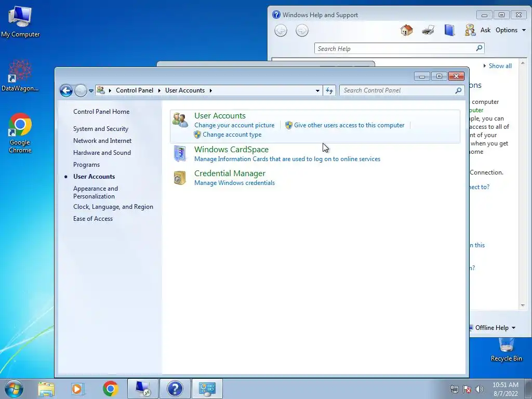
Task: Select the Remote Desktop taskbar button
Action: [x=143, y=389]
